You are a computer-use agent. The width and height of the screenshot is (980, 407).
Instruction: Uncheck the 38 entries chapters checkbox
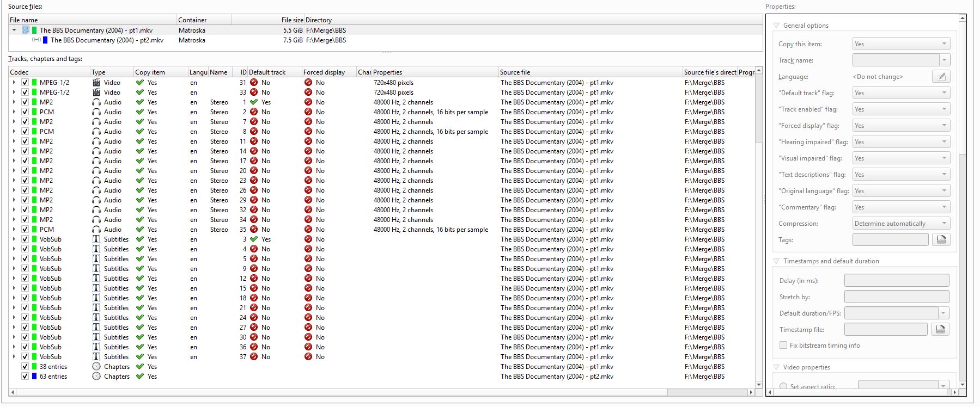[25, 367]
